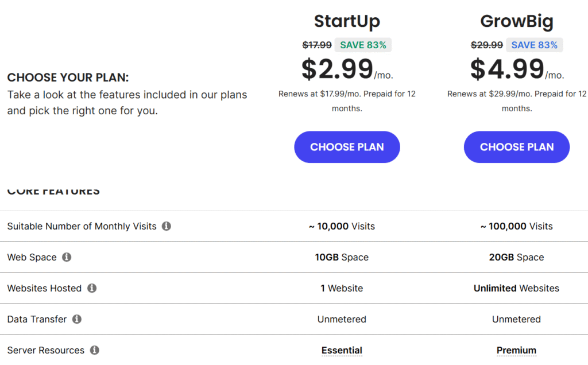
Task: Open the Web Space info tooltip icon
Action: (67, 257)
